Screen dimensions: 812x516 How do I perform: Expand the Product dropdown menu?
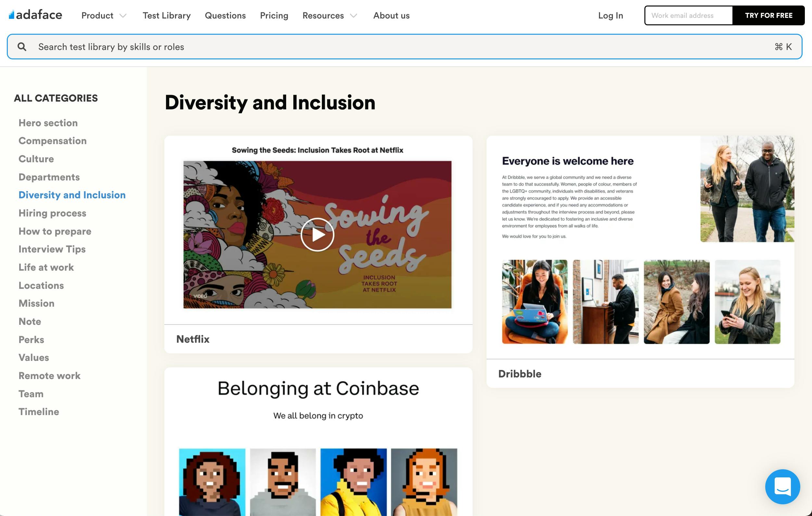[x=104, y=16]
